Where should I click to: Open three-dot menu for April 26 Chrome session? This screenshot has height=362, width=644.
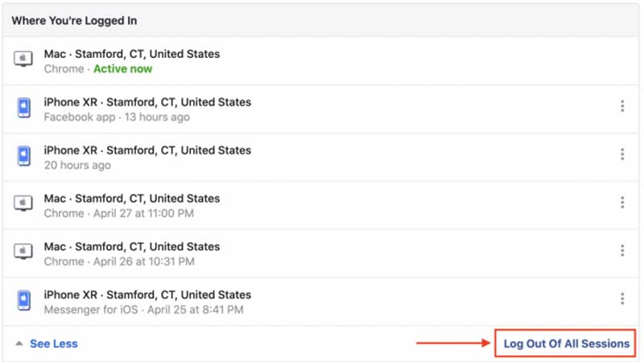[x=622, y=250]
